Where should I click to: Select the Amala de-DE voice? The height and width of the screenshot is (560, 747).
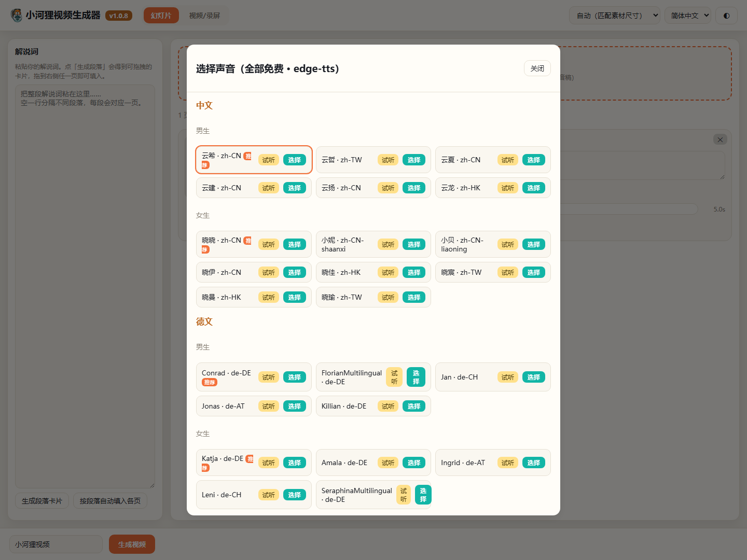point(414,463)
